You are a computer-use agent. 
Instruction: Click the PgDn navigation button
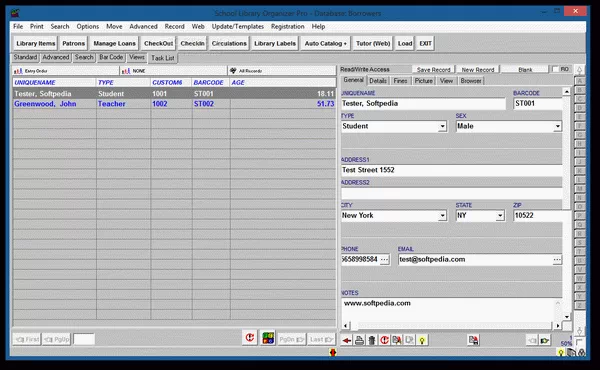(292, 339)
